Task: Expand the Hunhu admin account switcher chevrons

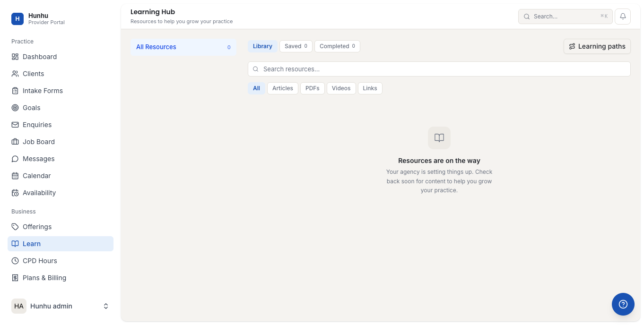Action: 106,306
